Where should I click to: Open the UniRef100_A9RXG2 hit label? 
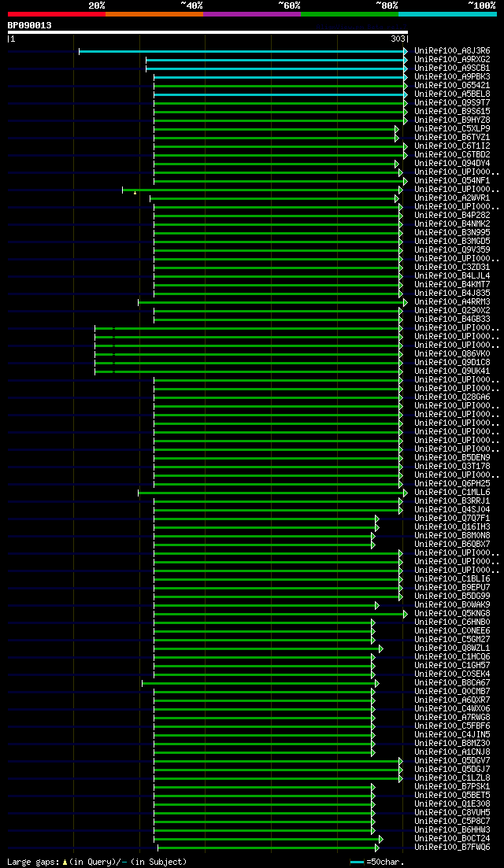pyautogui.click(x=452, y=59)
